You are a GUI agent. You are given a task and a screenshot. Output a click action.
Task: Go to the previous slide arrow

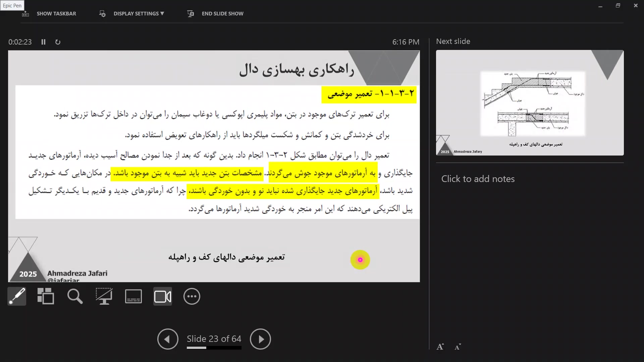point(168,339)
